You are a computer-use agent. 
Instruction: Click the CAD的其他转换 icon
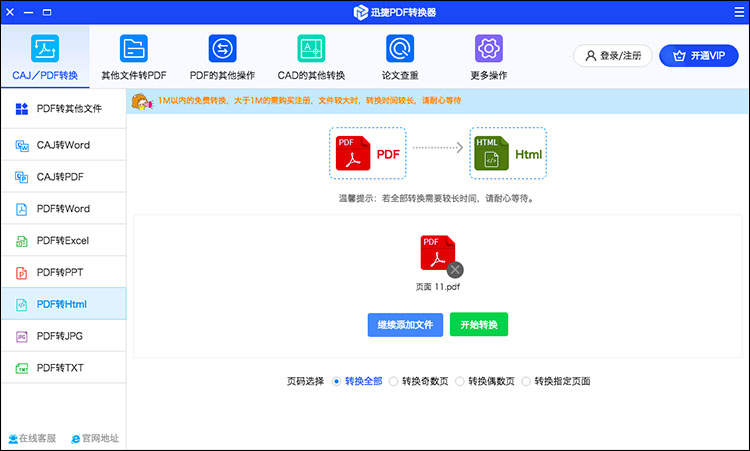click(311, 48)
